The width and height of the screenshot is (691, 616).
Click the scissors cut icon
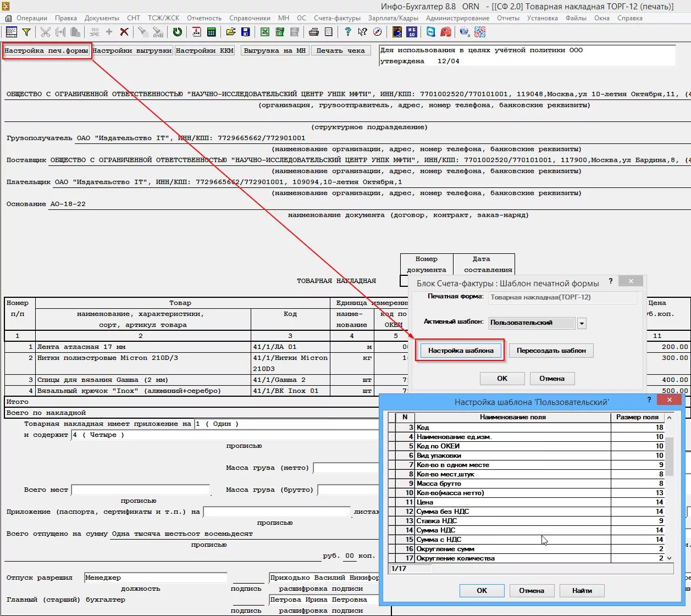tap(46, 32)
